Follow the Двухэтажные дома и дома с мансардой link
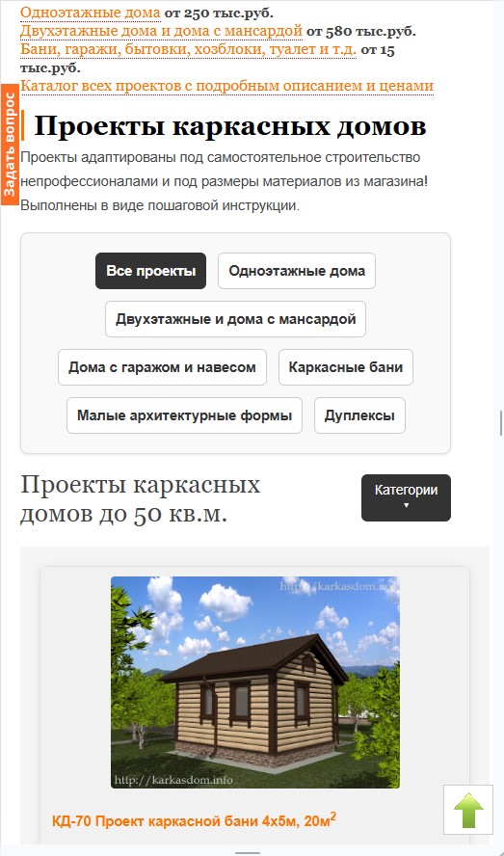The width and height of the screenshot is (504, 856). (161, 31)
